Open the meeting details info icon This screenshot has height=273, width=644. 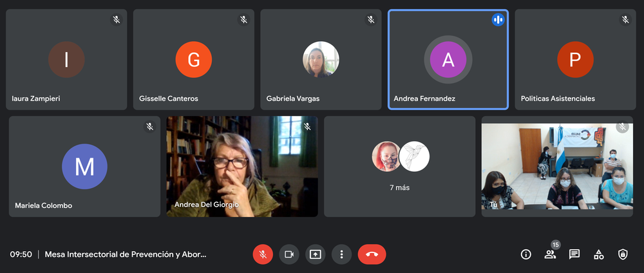[x=526, y=254]
